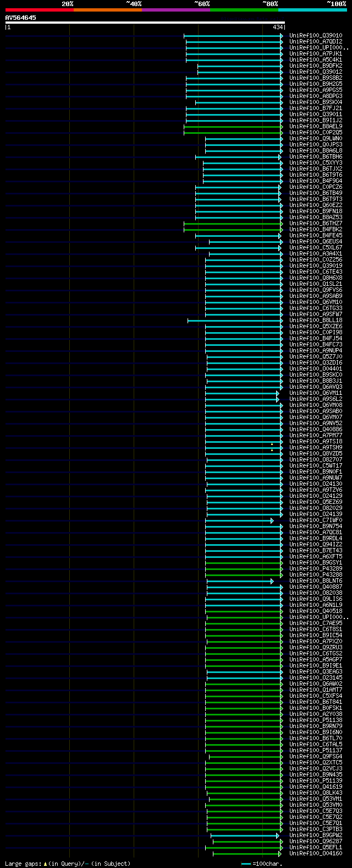Click yellow gap marker on A9TSI8 row

pyautogui.click(x=272, y=444)
